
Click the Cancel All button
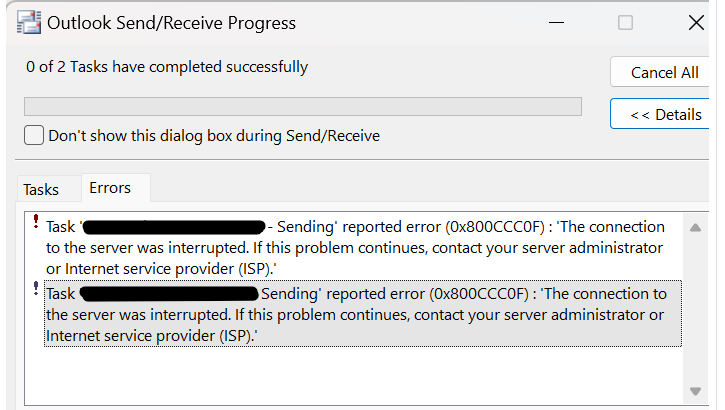tap(661, 72)
